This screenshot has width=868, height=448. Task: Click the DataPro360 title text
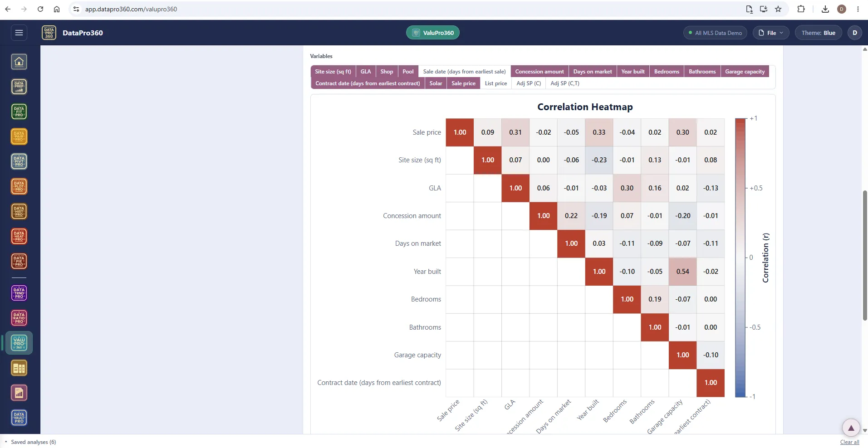coord(83,33)
